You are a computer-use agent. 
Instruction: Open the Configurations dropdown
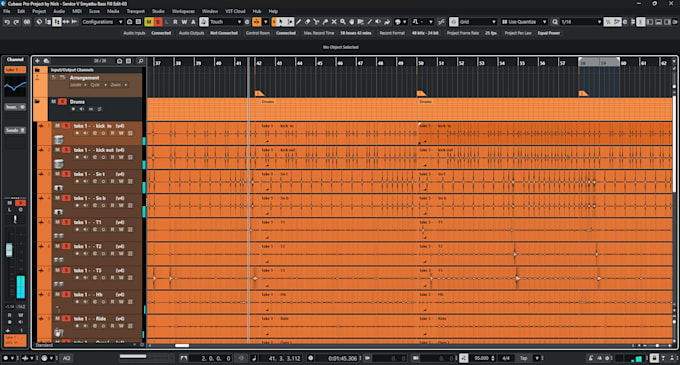102,22
